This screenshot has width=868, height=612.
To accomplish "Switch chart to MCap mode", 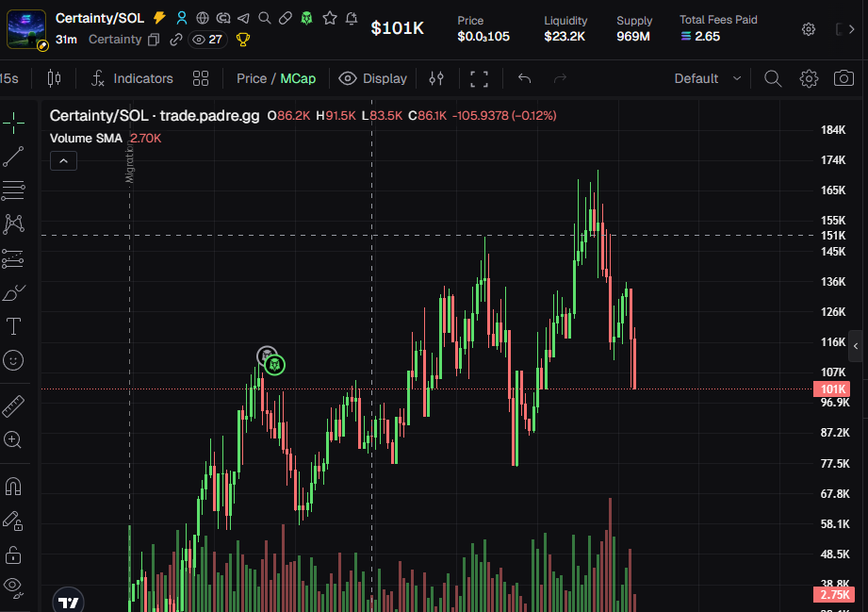I will 298,78.
